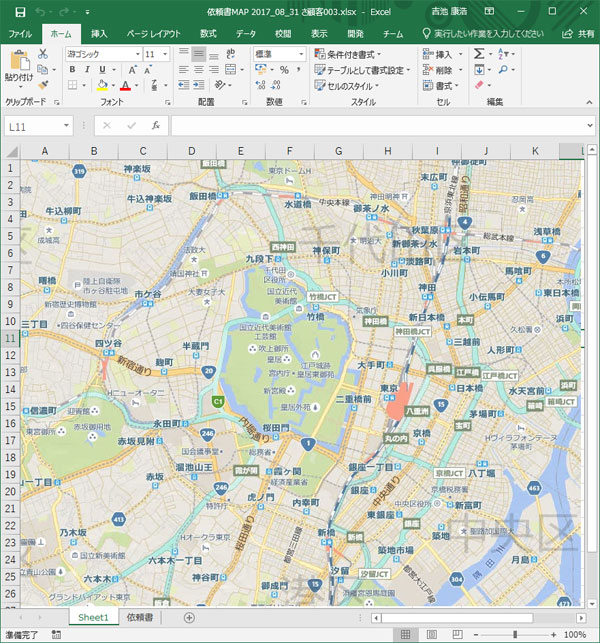Click the Copy icon
Viewport: 600px width, 643px height.
coord(42,69)
